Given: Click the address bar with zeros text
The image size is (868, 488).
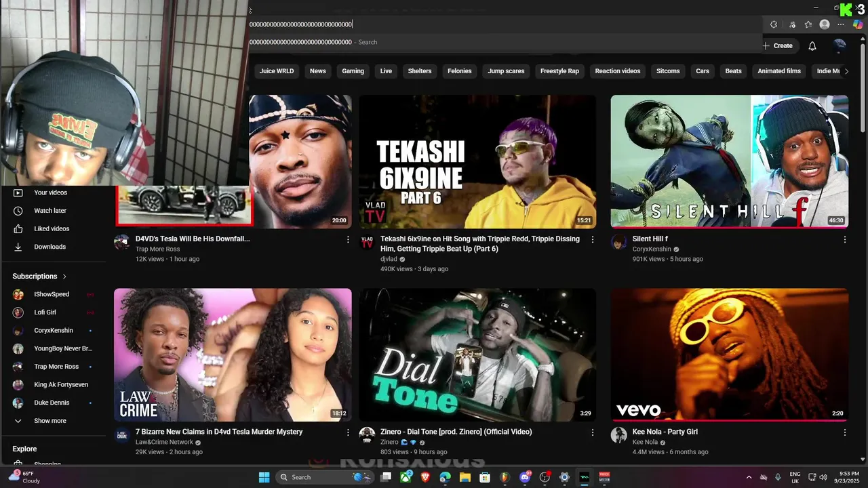Looking at the screenshot, I should click(505, 24).
